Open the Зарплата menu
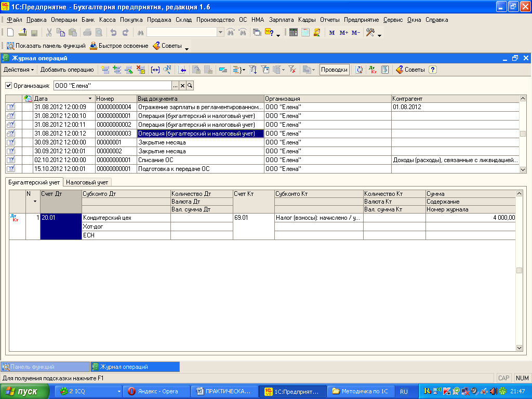 coord(281,20)
